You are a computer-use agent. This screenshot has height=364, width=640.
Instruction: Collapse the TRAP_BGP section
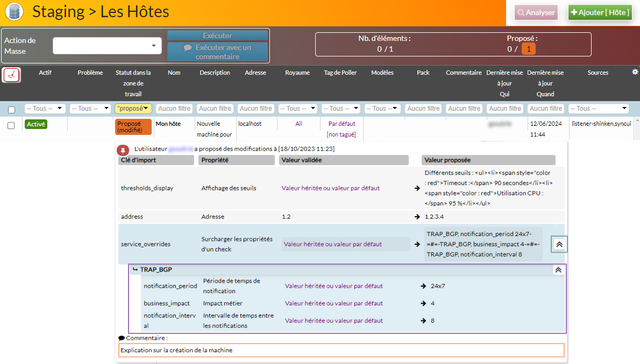click(558, 270)
